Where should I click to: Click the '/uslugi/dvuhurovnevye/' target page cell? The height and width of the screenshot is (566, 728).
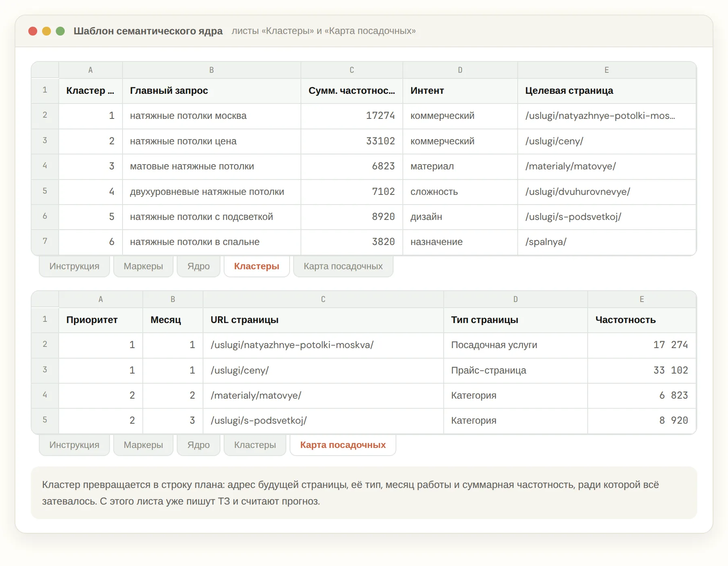[607, 192]
